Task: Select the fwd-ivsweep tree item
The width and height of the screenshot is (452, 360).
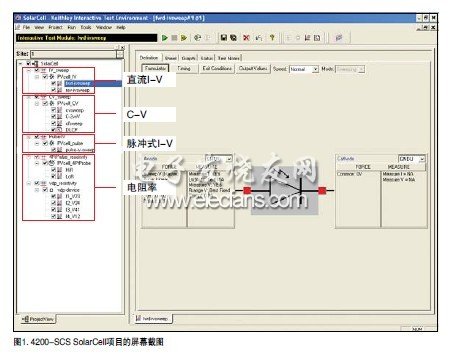Action: (78, 83)
